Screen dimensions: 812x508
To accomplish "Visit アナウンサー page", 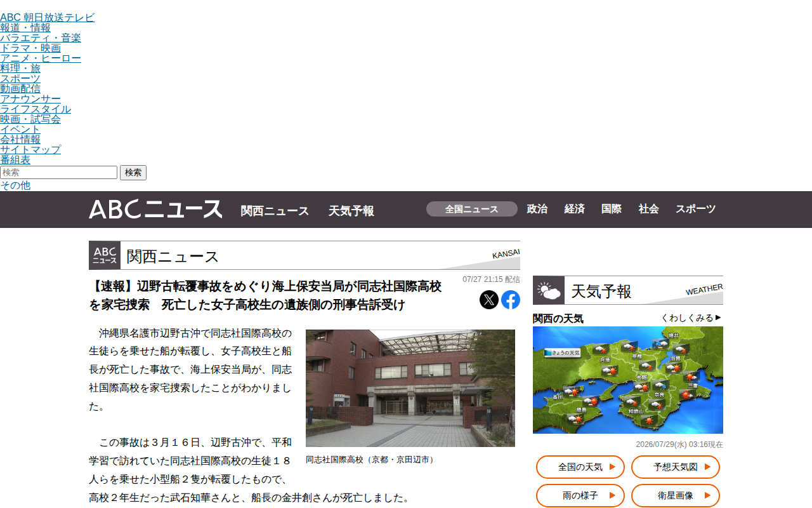I will pos(30,98).
